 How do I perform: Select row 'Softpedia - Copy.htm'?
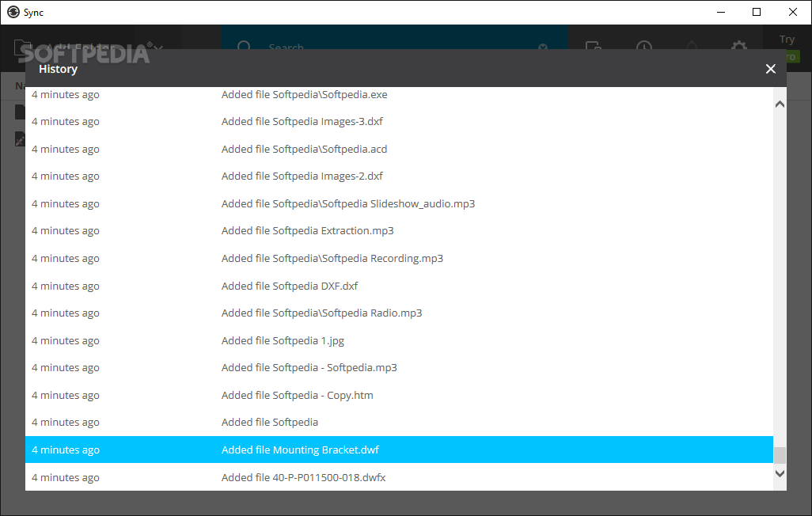(x=399, y=395)
